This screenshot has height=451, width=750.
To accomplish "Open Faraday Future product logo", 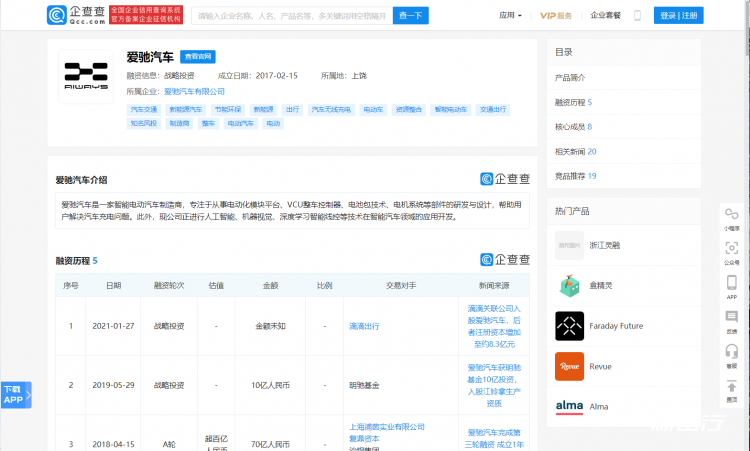I will pos(569,326).
